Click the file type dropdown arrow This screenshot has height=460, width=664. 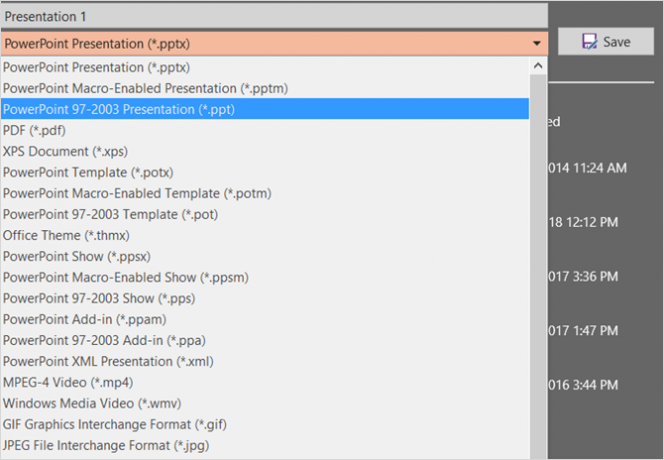(537, 43)
